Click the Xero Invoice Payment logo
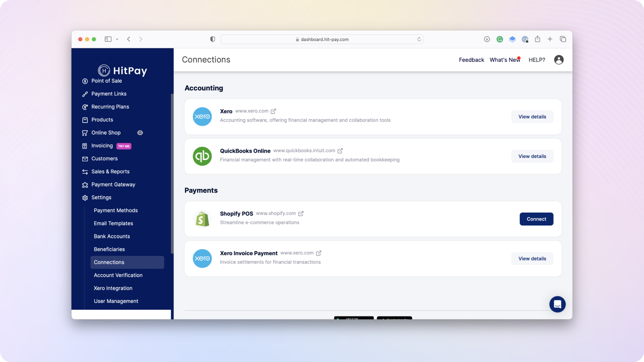This screenshot has width=644, height=362. (x=202, y=259)
